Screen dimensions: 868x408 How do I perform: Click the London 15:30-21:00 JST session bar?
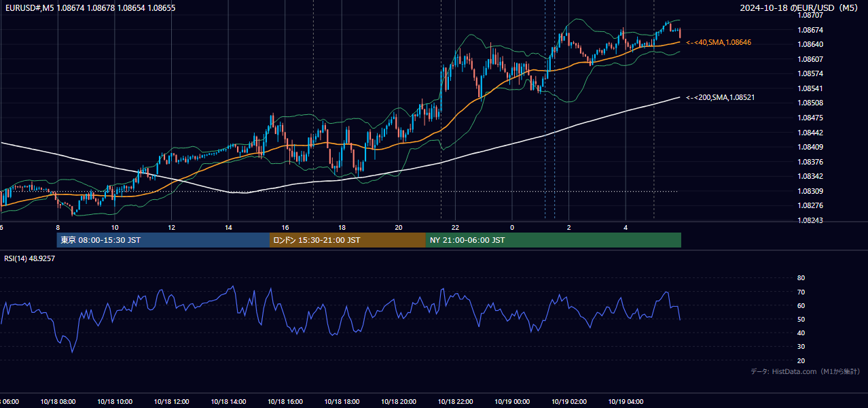(348, 240)
